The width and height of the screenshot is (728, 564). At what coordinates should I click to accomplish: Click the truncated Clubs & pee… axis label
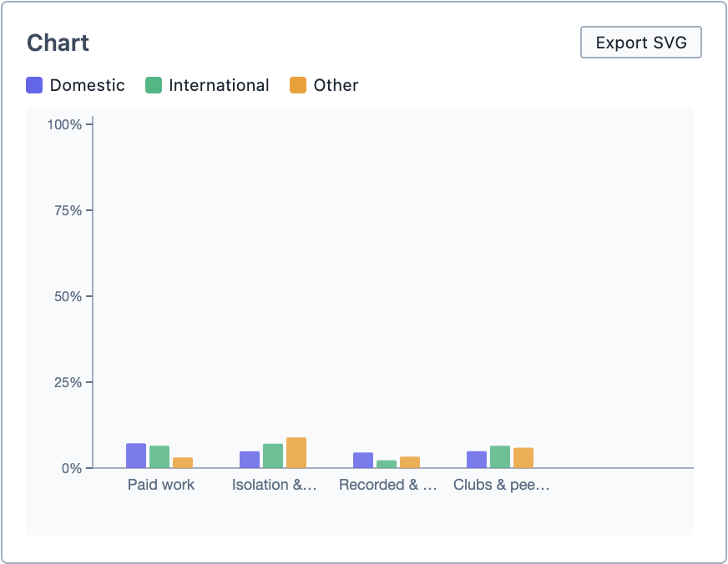[502, 485]
